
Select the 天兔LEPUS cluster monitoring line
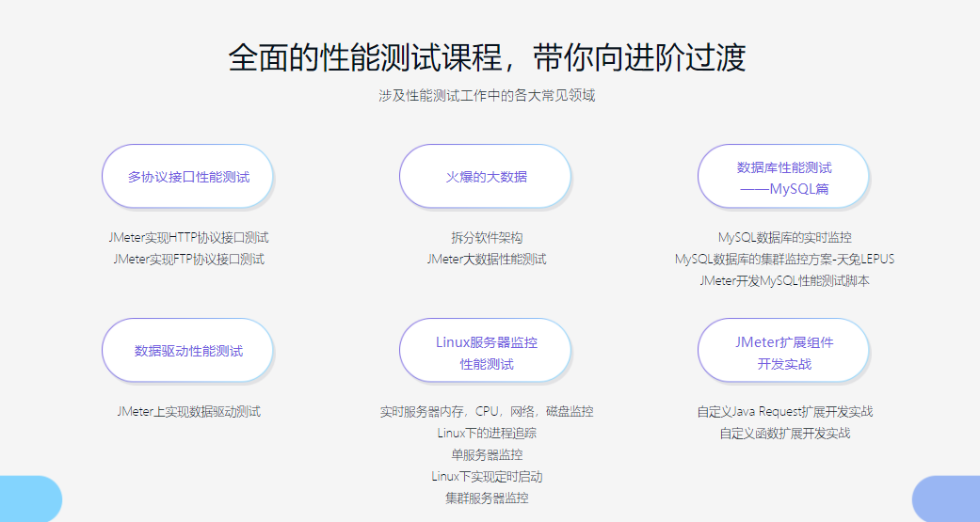[x=784, y=259]
